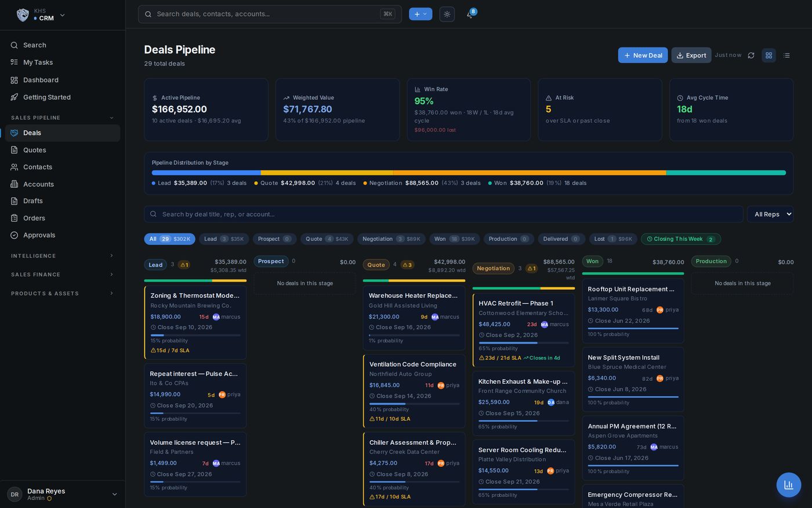Open Search in the sidebar
This screenshot has height=508, width=812.
(x=63, y=45)
